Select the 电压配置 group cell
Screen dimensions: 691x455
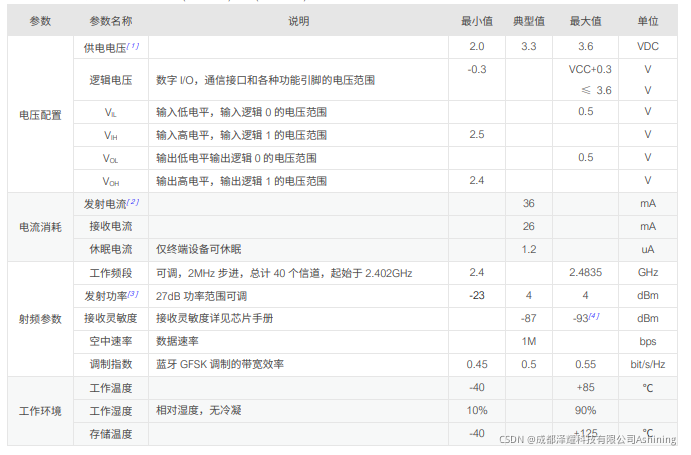40,115
